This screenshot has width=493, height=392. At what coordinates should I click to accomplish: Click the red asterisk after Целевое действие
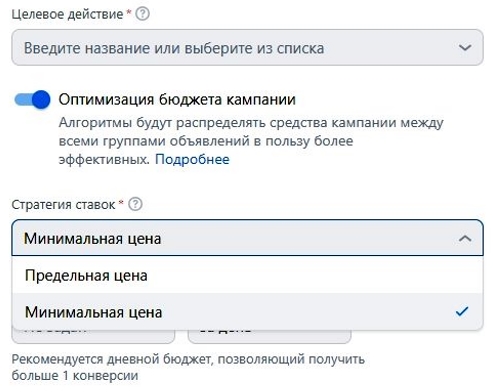pos(129,12)
